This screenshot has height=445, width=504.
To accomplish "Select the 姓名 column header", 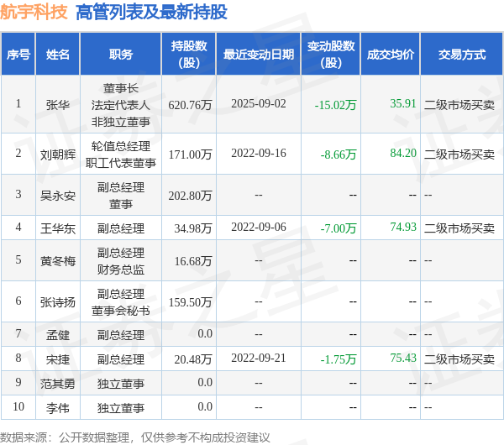I will [58, 55].
